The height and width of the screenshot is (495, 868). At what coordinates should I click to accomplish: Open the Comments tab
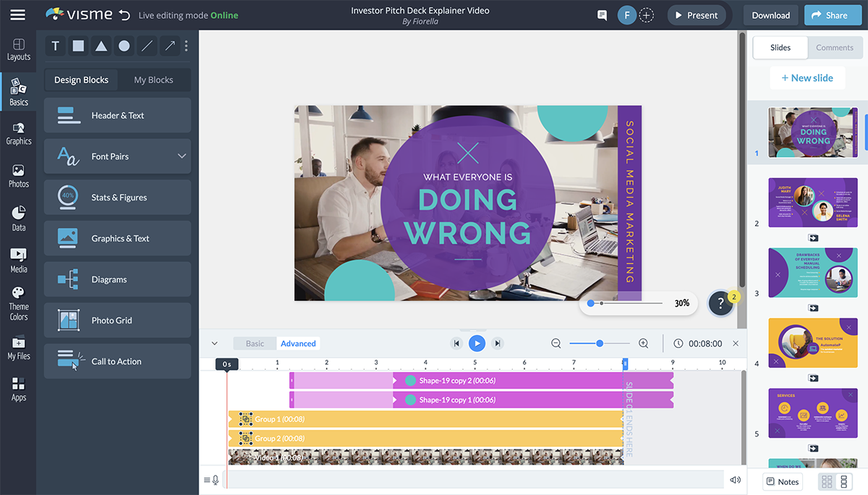[x=834, y=48]
